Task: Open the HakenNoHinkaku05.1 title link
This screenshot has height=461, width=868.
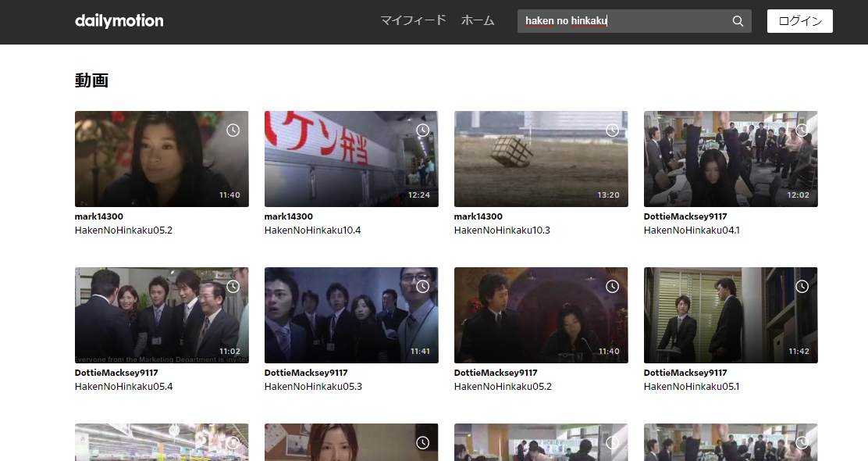Action: (692, 387)
